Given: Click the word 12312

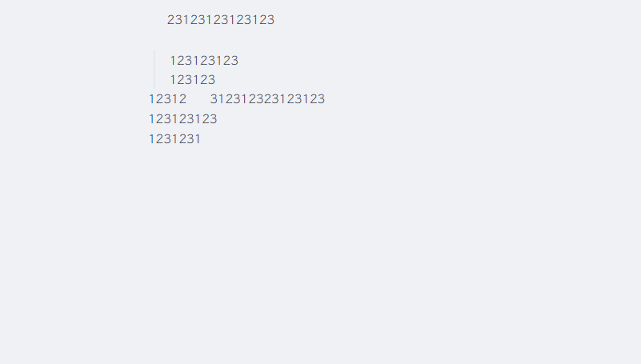Looking at the screenshot, I should point(167,99).
